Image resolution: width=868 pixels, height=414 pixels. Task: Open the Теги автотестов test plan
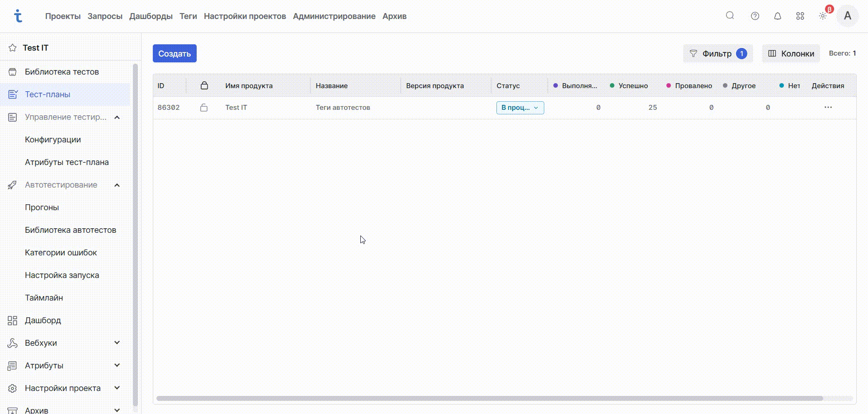coord(343,108)
